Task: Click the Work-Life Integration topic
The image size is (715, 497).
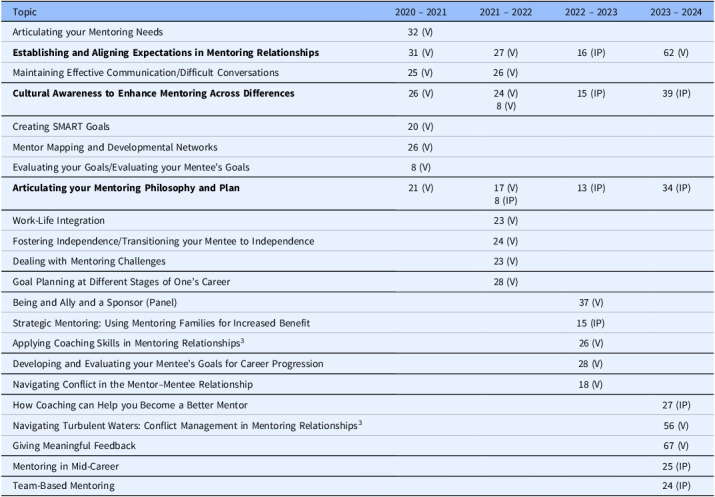Action: (x=58, y=220)
